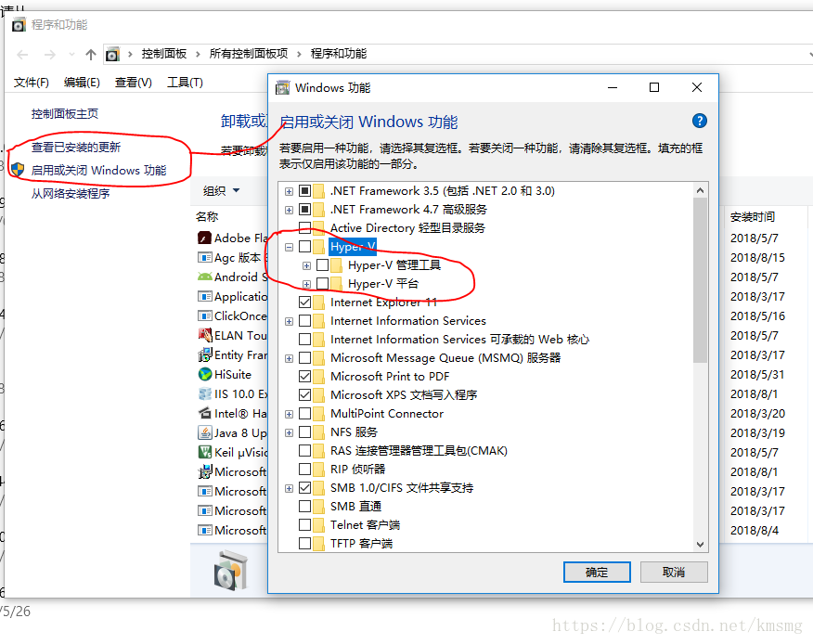The width and height of the screenshot is (813, 644).
Task: Click the HiSuite program icon
Action: pyautogui.click(x=205, y=374)
